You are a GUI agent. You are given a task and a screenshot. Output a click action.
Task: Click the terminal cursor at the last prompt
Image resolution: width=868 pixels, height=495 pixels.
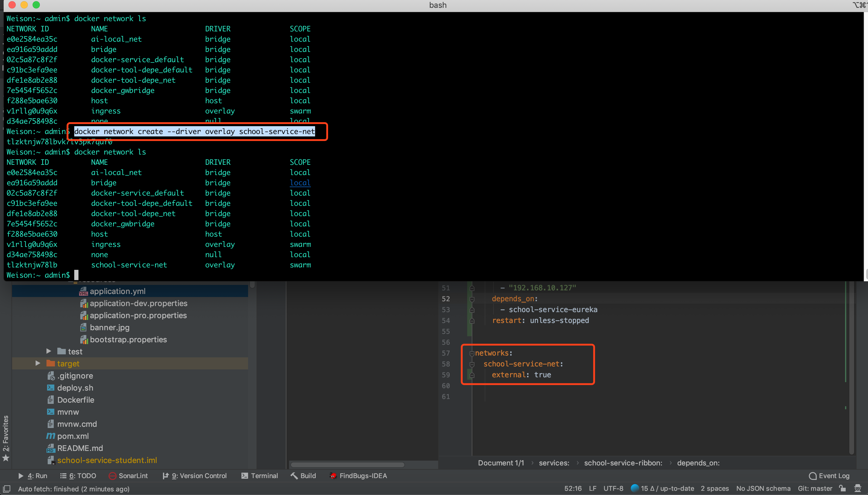tap(76, 275)
